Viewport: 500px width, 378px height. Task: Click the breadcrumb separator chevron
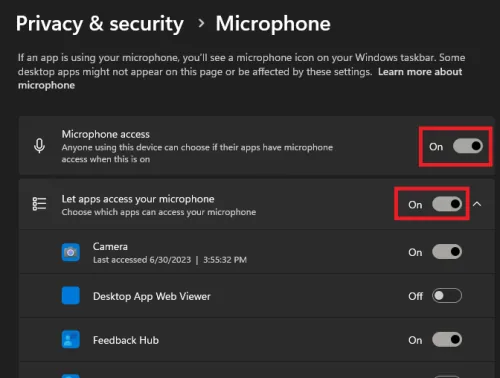click(x=201, y=23)
